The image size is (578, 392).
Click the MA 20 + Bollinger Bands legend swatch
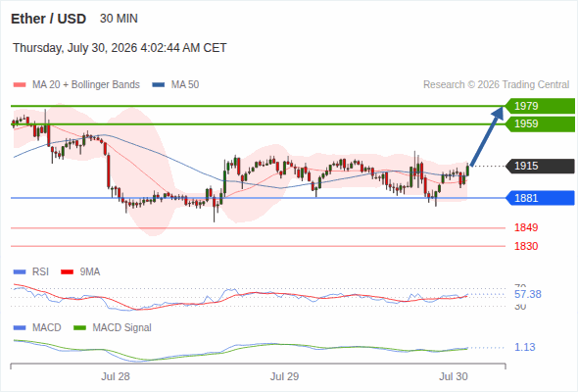(20, 85)
